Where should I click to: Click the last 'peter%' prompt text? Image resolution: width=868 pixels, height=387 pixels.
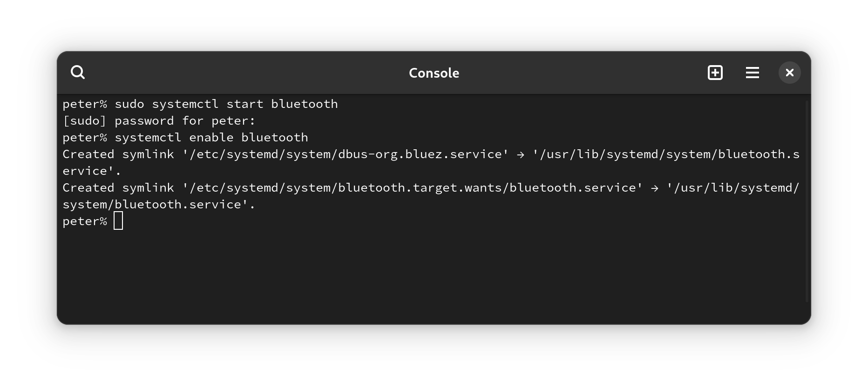tap(85, 221)
